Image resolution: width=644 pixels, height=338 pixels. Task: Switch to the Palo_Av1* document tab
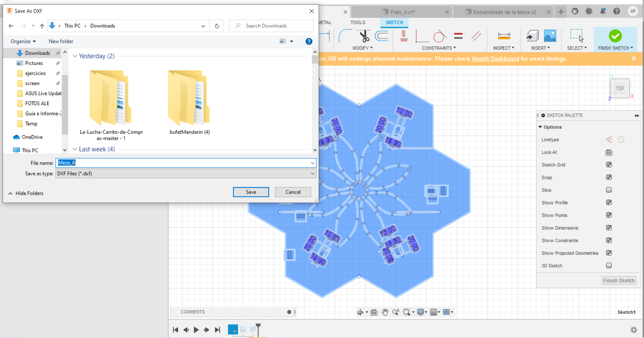403,12
